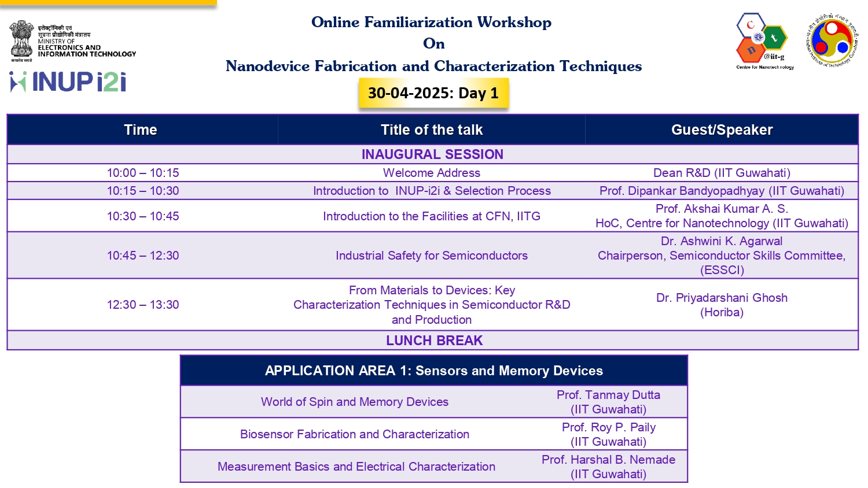Click 'Introduction to the Facilities at CFN, IITG'
Viewport: 868px width, 488px height.
[x=432, y=216]
